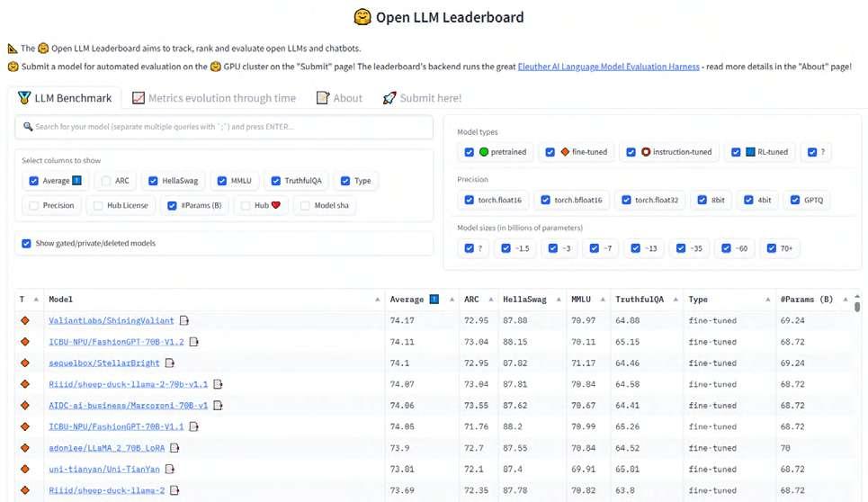Open document icon beside ICBU-NPU/FashionGPT-70B-V1.2
868x502 pixels.
193,342
